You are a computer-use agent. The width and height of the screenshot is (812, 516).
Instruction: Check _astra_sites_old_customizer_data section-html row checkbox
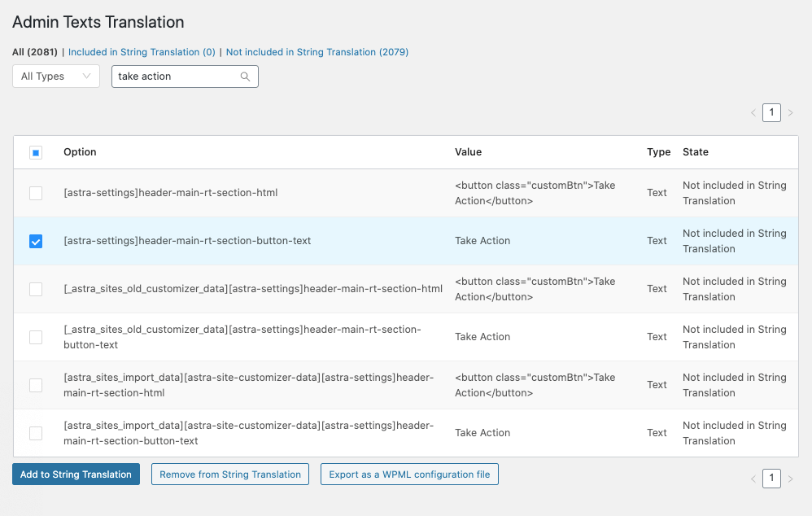tap(36, 289)
